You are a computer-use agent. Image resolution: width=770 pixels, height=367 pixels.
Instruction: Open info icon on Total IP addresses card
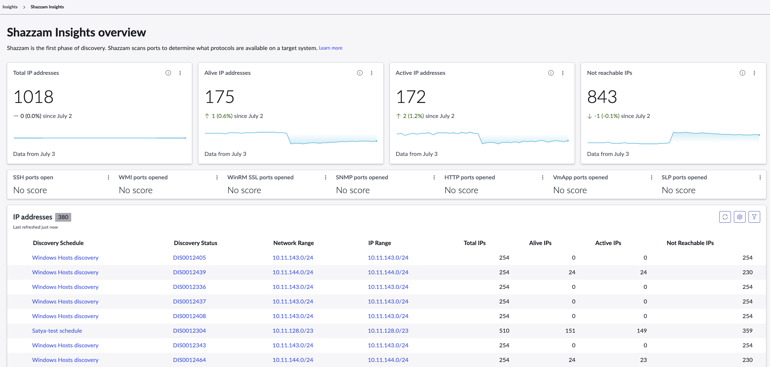coord(168,73)
